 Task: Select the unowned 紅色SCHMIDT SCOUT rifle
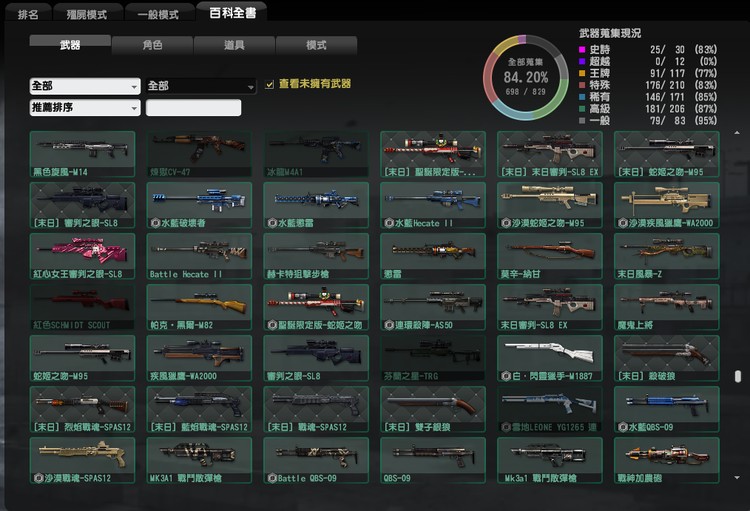(82, 307)
